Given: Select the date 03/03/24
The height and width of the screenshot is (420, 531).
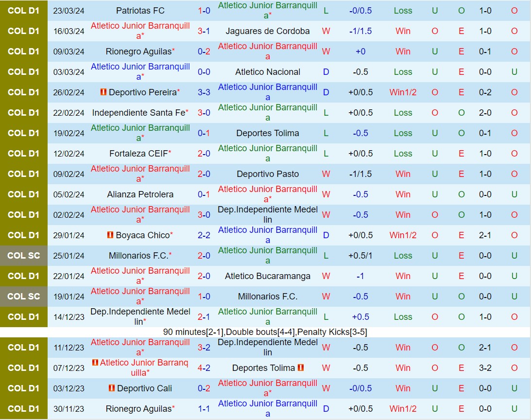Looking at the screenshot, I should (69, 72).
